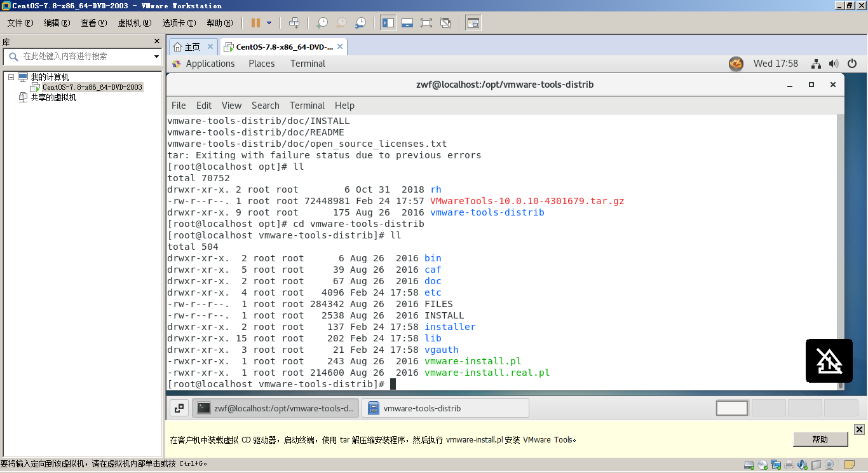Image resolution: width=868 pixels, height=473 pixels.
Task: Open the 帮助(H) menu in menu bar
Action: tap(219, 23)
